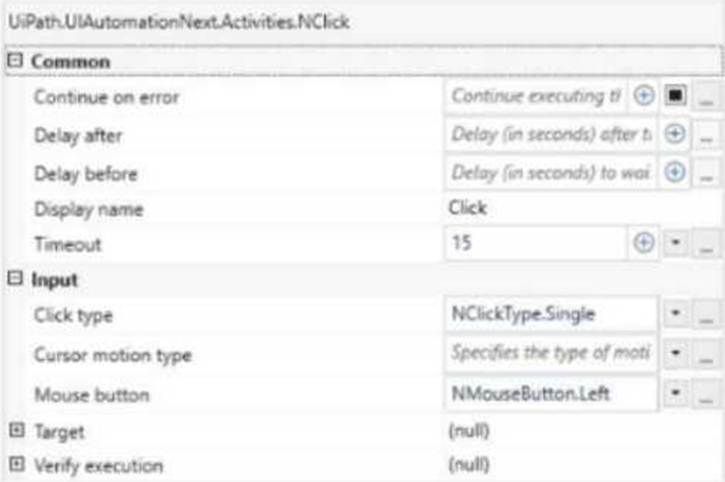725x482 pixels.
Task: Open ellipsis editor for Timeout
Action: 706,243
